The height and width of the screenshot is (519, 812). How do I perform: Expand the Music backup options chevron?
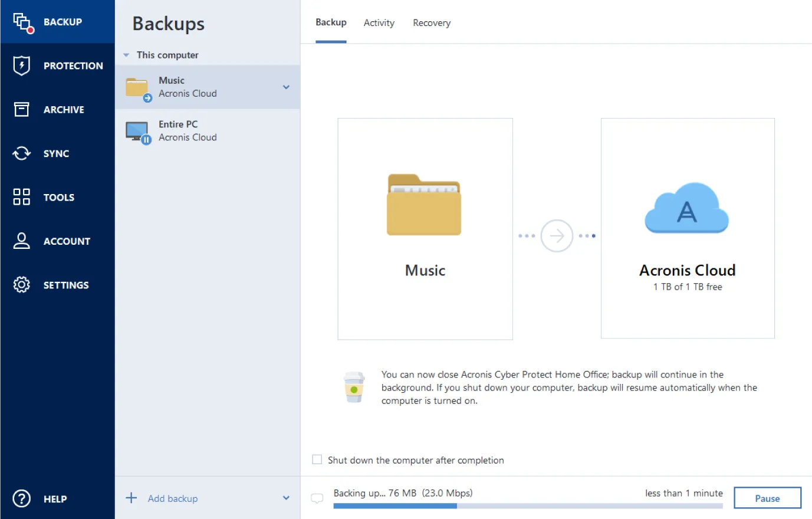coord(286,87)
